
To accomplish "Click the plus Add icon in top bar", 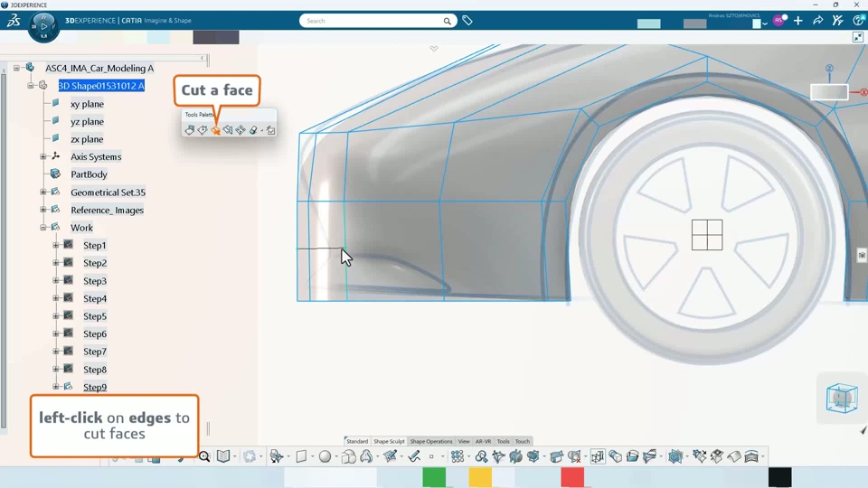I will [x=797, y=21].
